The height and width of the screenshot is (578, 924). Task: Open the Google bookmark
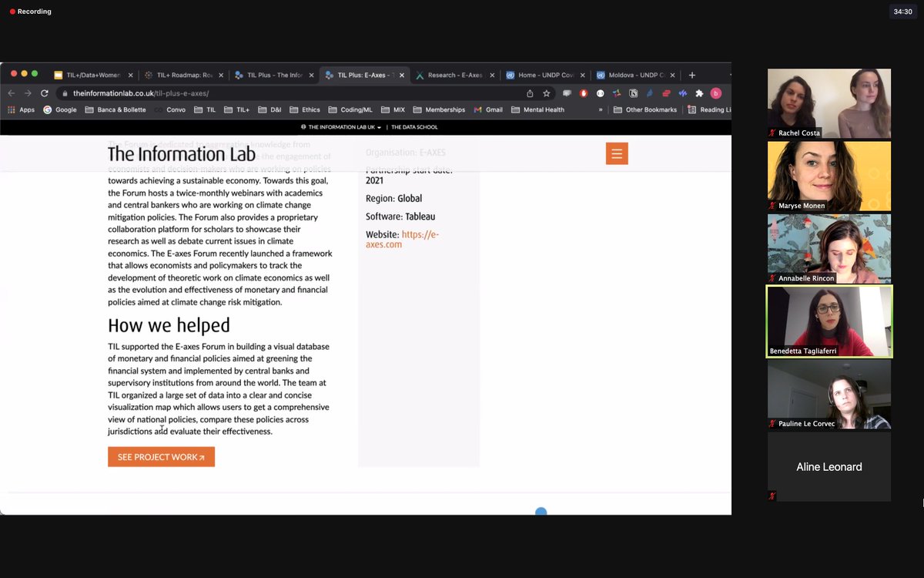[x=60, y=109]
